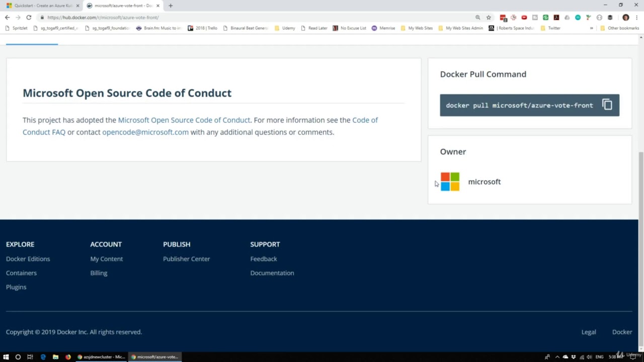This screenshot has height=362, width=644.
Task: Open the My Web Sites bookmark folder
Action: (x=417, y=28)
